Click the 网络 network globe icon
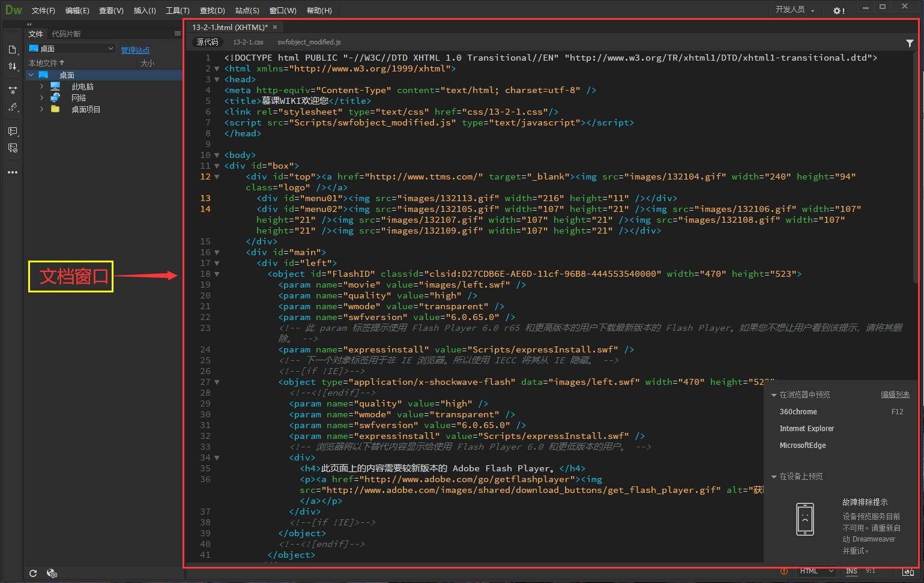This screenshot has width=924, height=583. (55, 97)
